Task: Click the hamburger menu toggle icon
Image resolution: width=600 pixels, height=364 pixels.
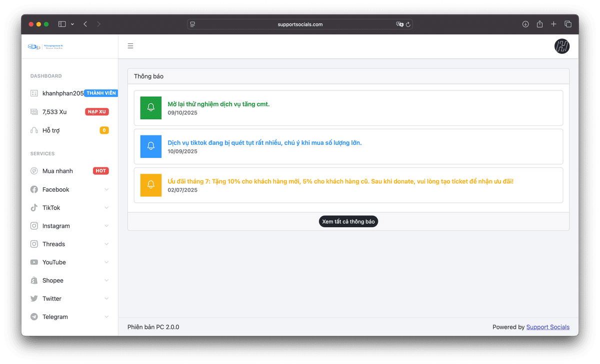Action: tap(130, 46)
